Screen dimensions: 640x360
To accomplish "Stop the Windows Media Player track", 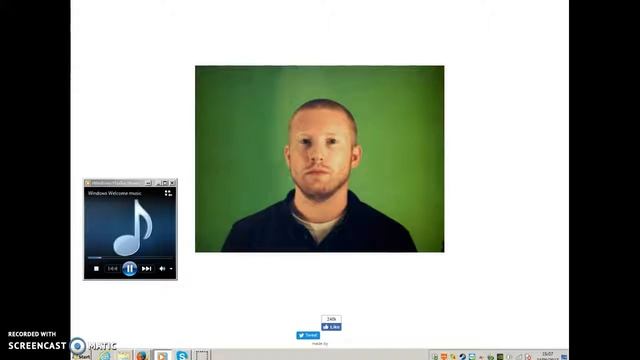I will tap(96, 269).
